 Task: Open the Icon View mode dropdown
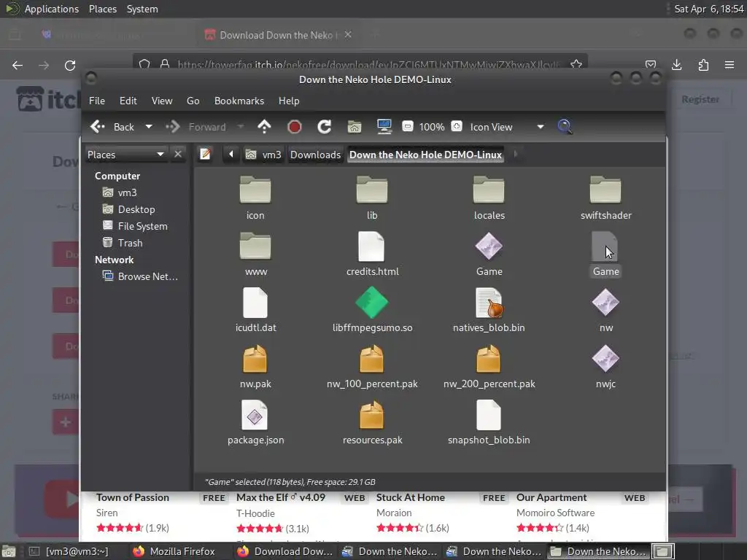507,127
